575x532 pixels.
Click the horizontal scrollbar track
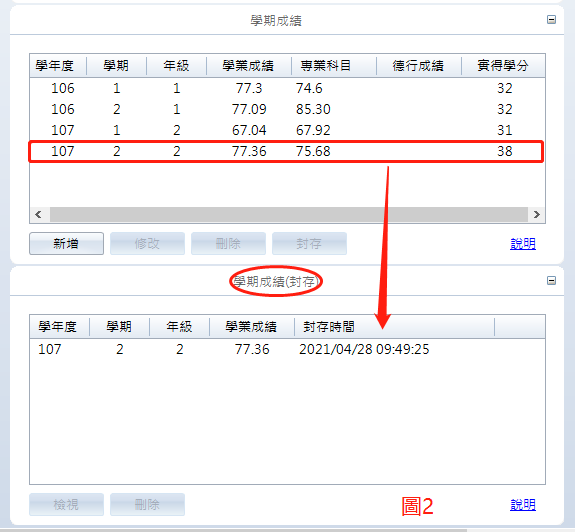(x=289, y=214)
